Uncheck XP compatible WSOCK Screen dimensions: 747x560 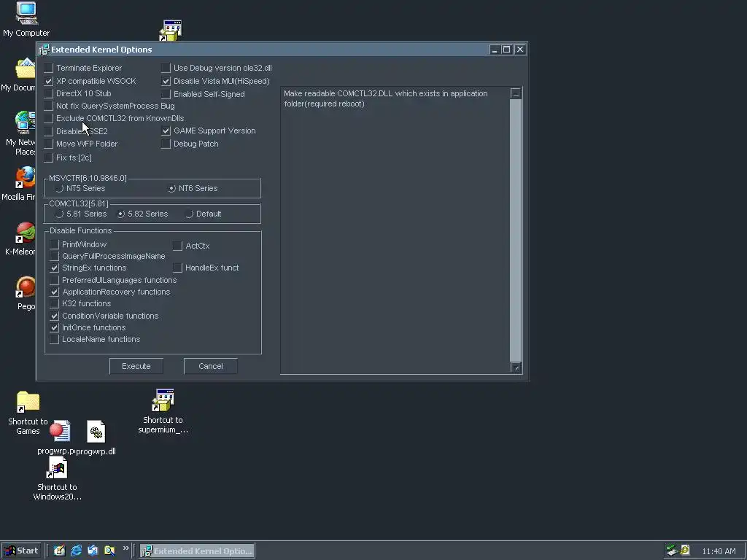pyautogui.click(x=49, y=82)
